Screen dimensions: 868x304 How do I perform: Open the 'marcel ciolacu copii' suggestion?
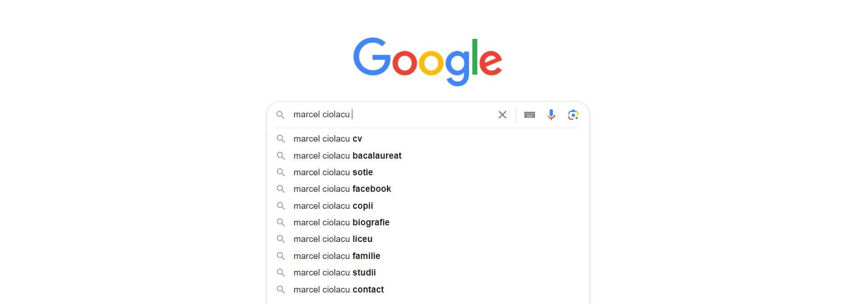[x=333, y=206]
